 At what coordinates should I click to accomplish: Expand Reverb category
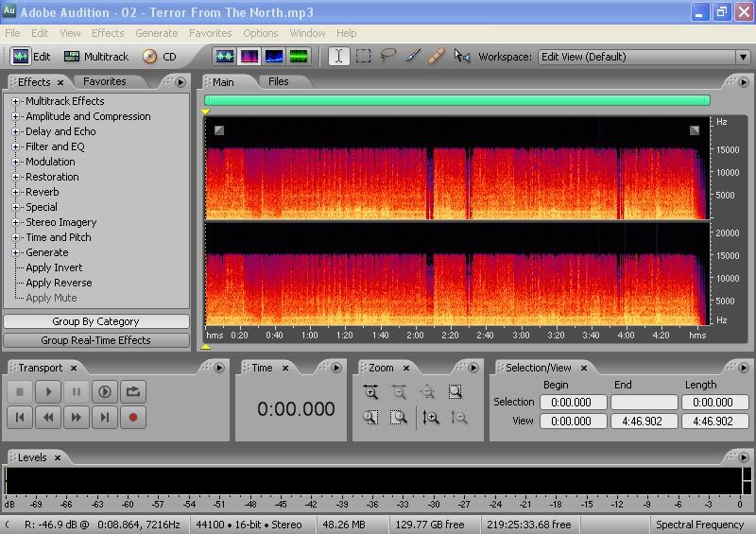[x=15, y=192]
